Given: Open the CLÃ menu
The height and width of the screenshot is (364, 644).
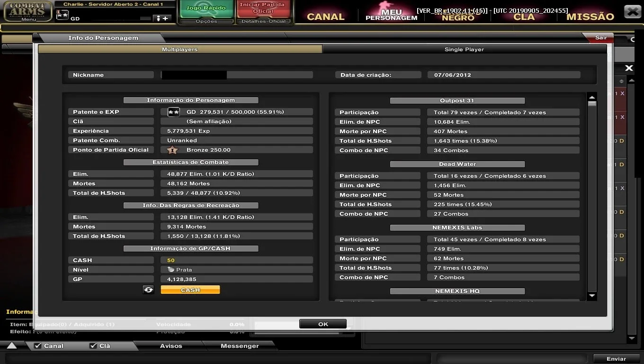Looking at the screenshot, I should click(524, 17).
